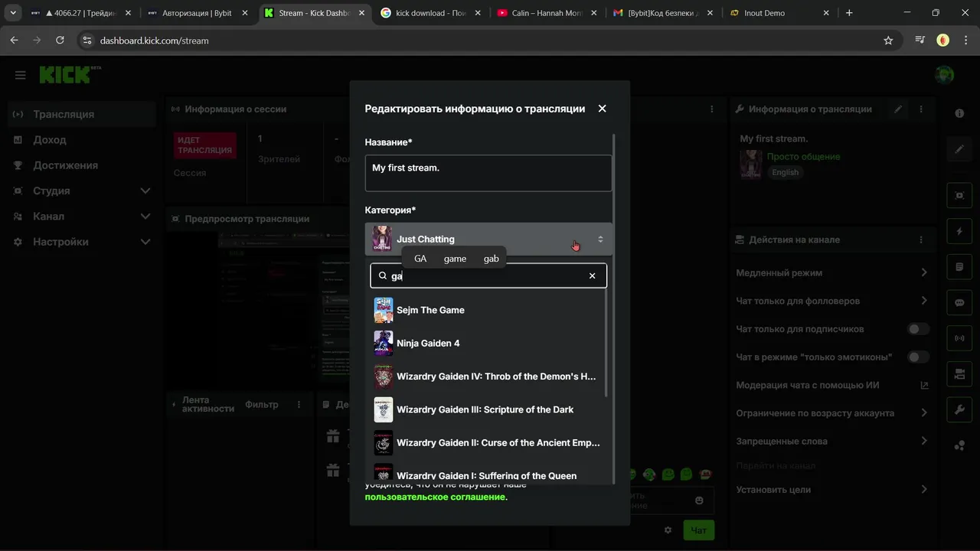980x551 pixels.
Task: Expand the Студия sidebar section
Action: click(x=82, y=191)
